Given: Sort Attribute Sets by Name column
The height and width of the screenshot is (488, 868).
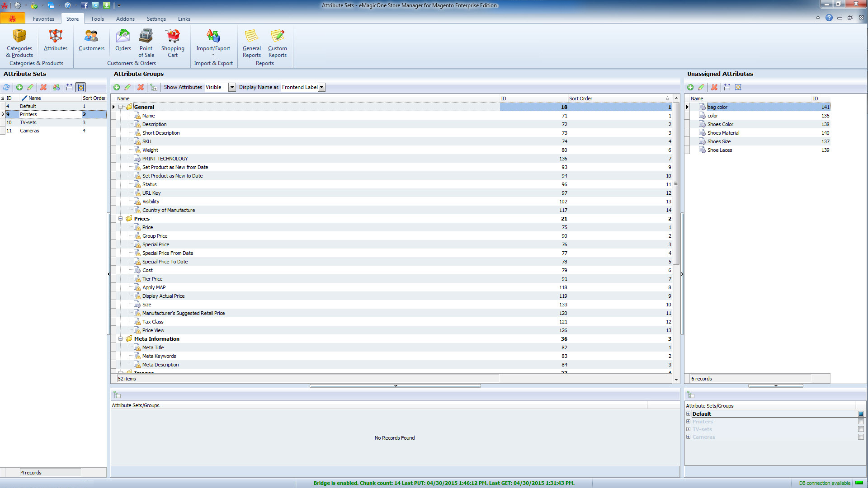Looking at the screenshot, I should click(50, 98).
